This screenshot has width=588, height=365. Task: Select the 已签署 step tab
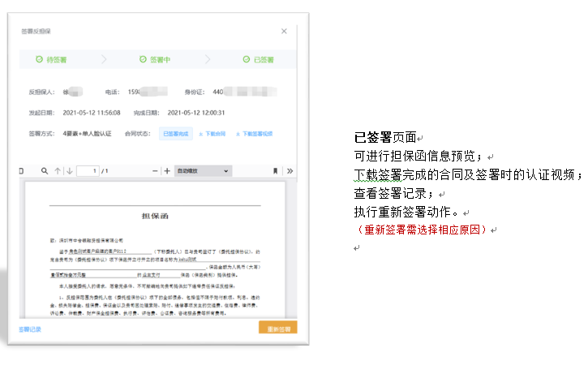pyautogui.click(x=258, y=60)
